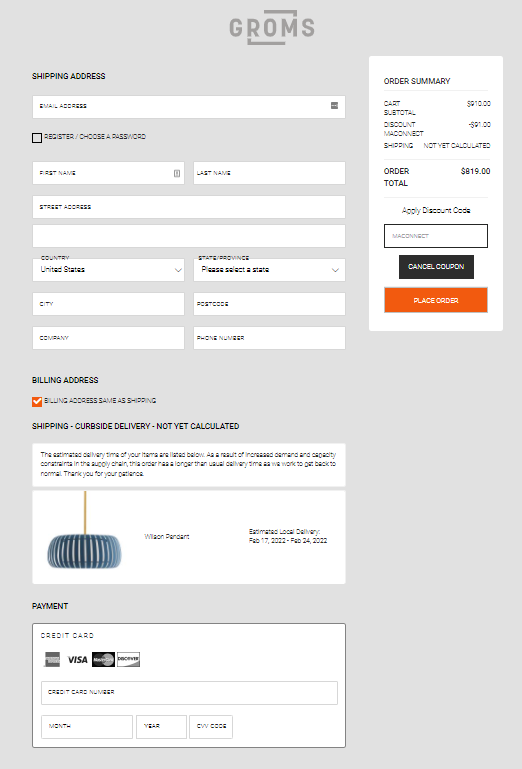Select the VISA card icon
522x769 pixels.
[77, 660]
